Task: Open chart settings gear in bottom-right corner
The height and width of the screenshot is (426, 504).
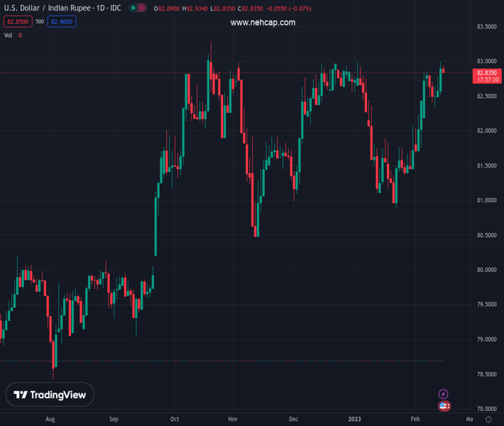Action: tap(488, 420)
